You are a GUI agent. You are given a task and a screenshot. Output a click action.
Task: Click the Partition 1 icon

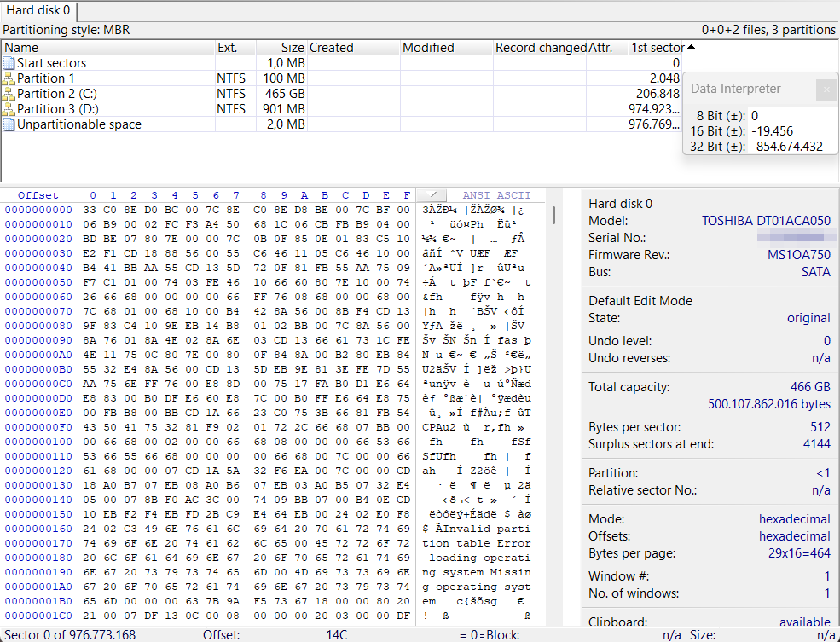[9, 78]
